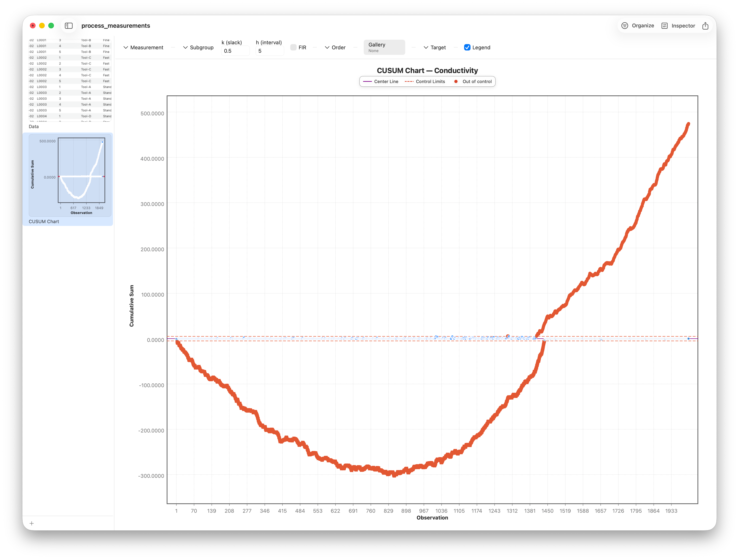This screenshot has width=739, height=560.
Task: Click the plus icon to add item
Action: pyautogui.click(x=32, y=523)
